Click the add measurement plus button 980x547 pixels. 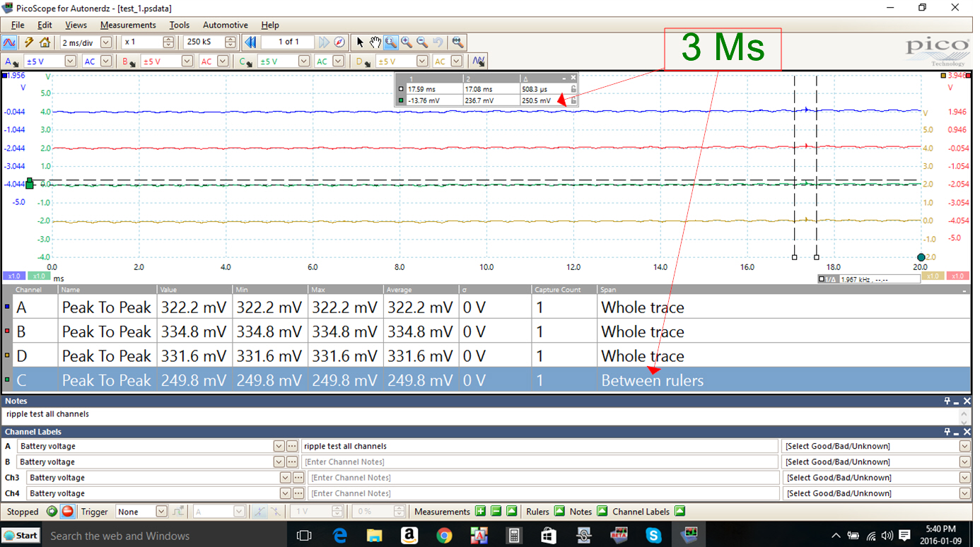480,512
